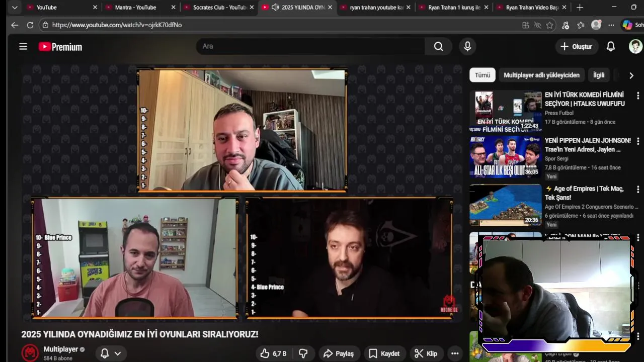Screen dimensions: 644x362
Task: Expand the tab search chevron
Action: point(15,8)
